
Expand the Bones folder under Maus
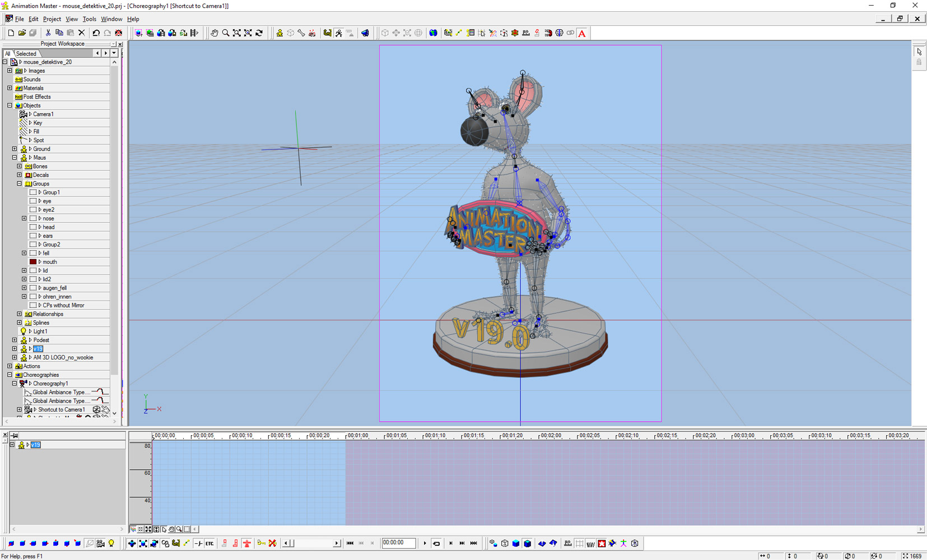coord(20,166)
